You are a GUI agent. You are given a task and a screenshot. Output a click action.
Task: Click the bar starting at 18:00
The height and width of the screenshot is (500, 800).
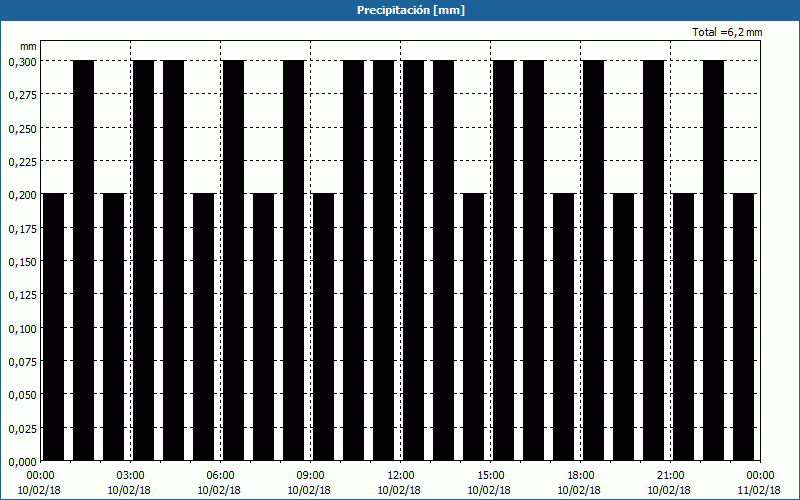[593, 261]
